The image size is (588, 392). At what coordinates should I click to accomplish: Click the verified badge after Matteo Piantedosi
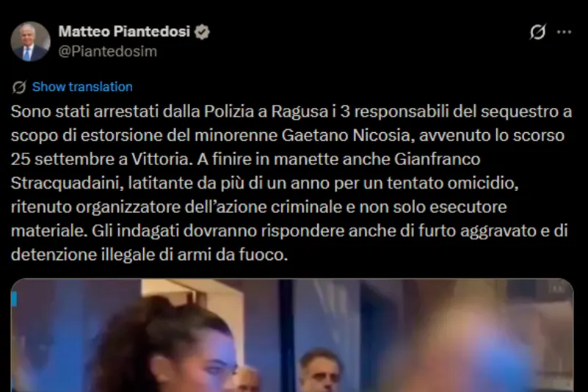(x=202, y=32)
